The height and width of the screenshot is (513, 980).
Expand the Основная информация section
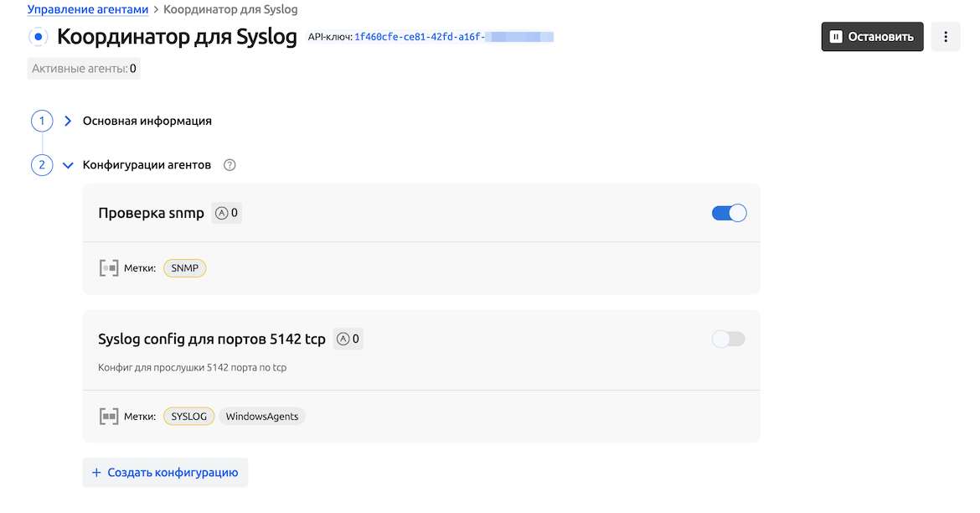(x=69, y=121)
